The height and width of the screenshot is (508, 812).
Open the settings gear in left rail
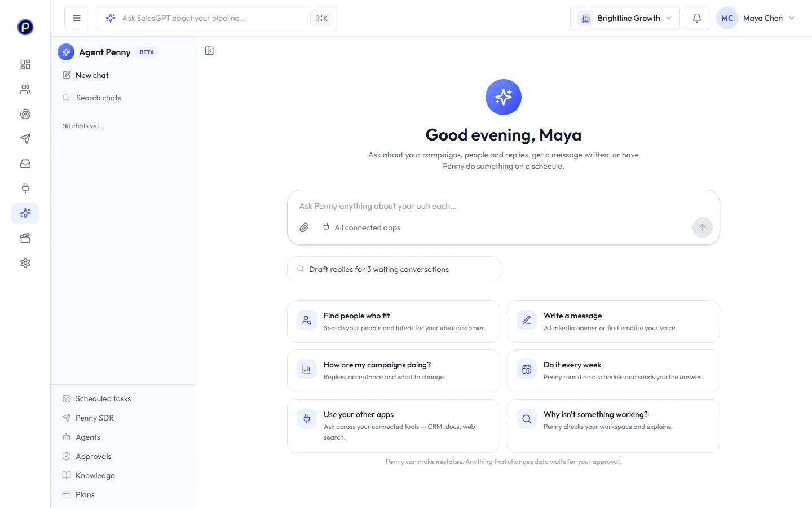click(x=25, y=263)
